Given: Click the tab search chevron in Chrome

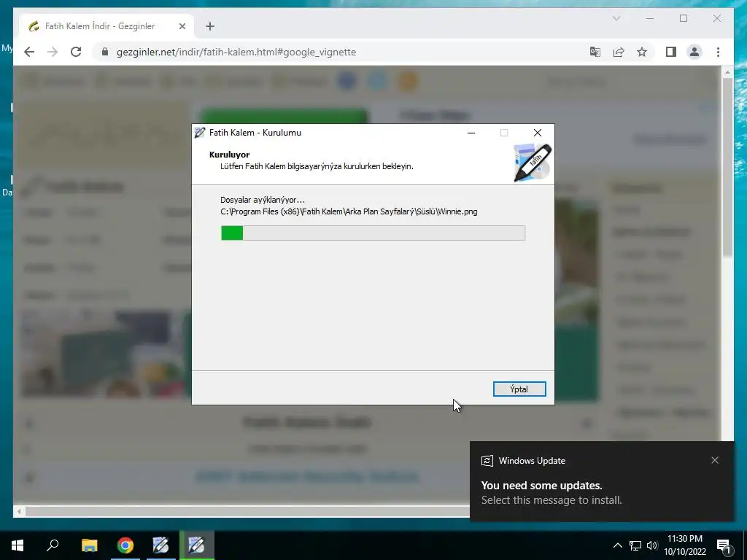Looking at the screenshot, I should point(616,18).
